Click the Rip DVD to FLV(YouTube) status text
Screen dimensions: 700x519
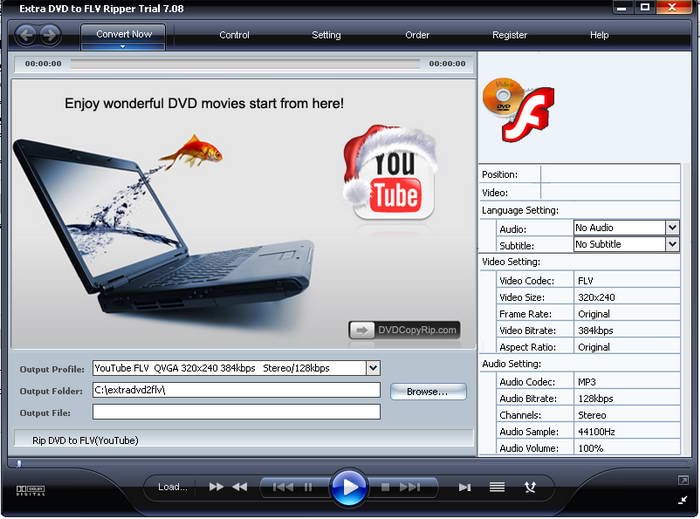click(85, 440)
